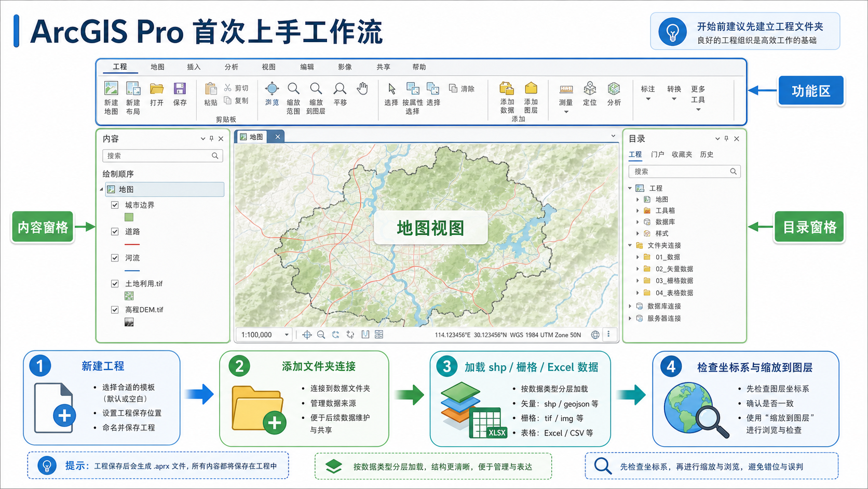This screenshot has height=489, width=868.
Task: Click the 新建布局 (New Layout) icon
Action: (x=133, y=88)
